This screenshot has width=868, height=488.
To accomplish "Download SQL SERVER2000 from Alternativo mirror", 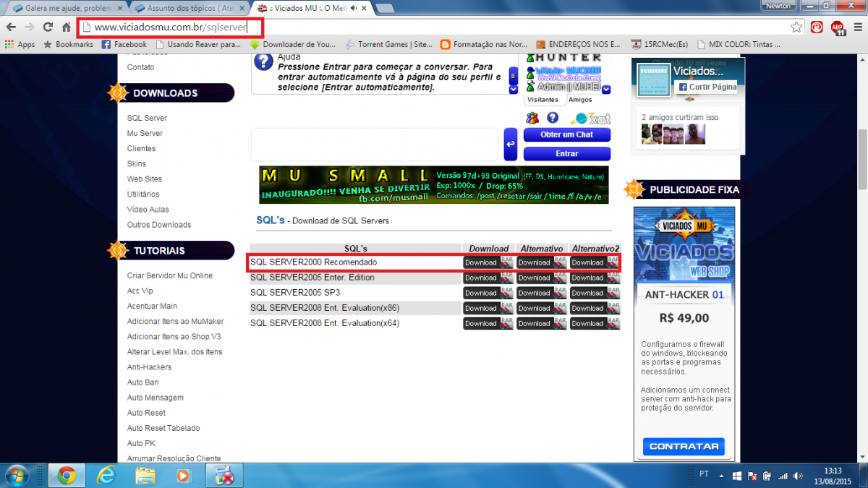I will pos(542,262).
